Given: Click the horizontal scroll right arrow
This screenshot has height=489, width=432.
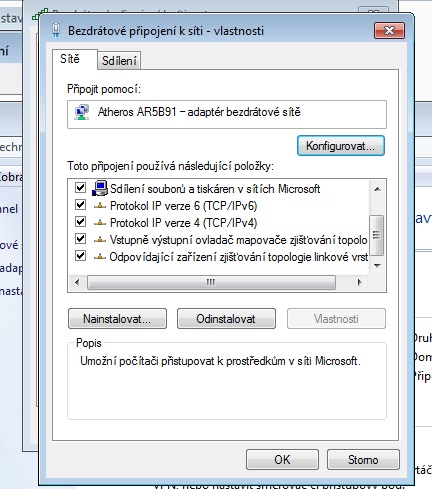Looking at the screenshot, I should (359, 282).
